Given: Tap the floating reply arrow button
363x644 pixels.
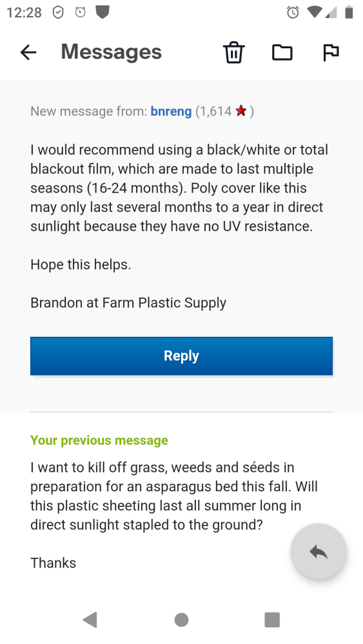Looking at the screenshot, I should (x=319, y=552).
